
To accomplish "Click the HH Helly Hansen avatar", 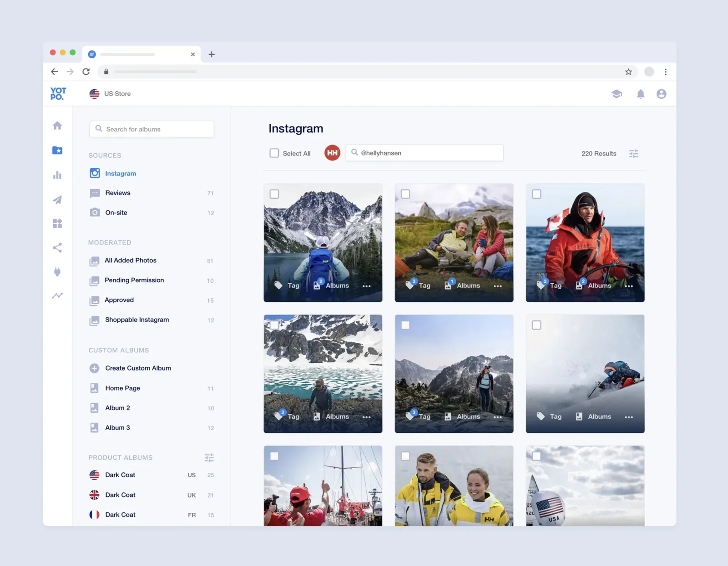I will coord(333,153).
